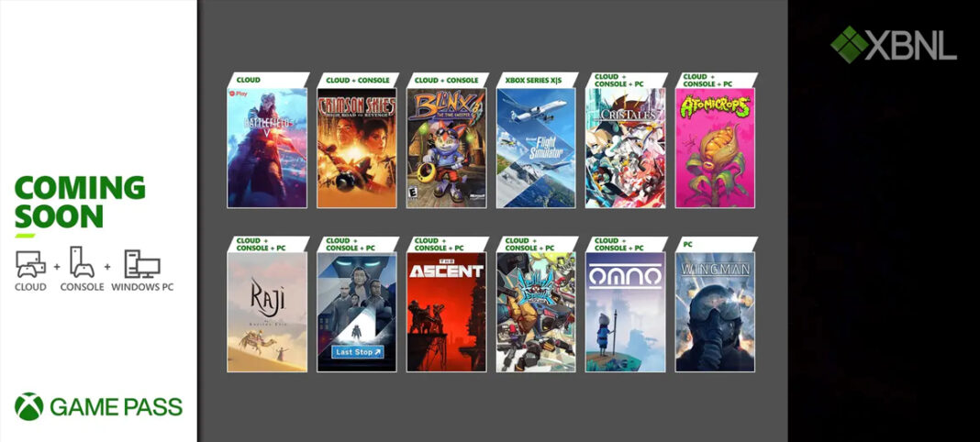This screenshot has height=442, width=980.
Task: Open the Raji An Ancient Epic cover
Action: pyautogui.click(x=267, y=312)
